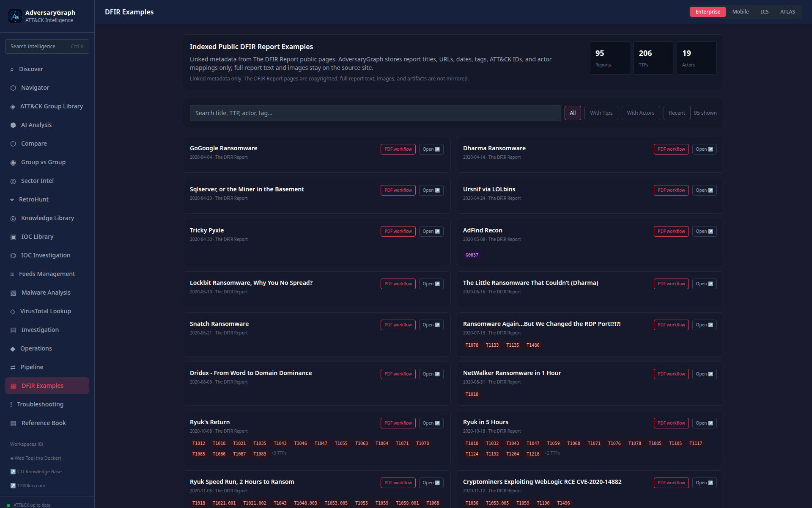The width and height of the screenshot is (812, 508).
Task: Open Sector Intel from its sidebar icon
Action: click(x=13, y=181)
